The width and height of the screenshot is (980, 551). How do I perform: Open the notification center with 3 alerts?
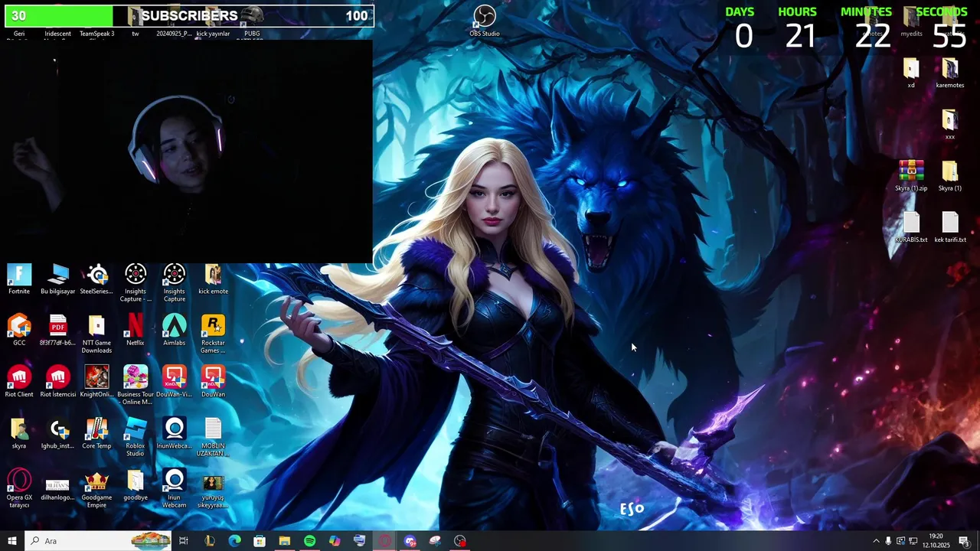click(x=964, y=541)
